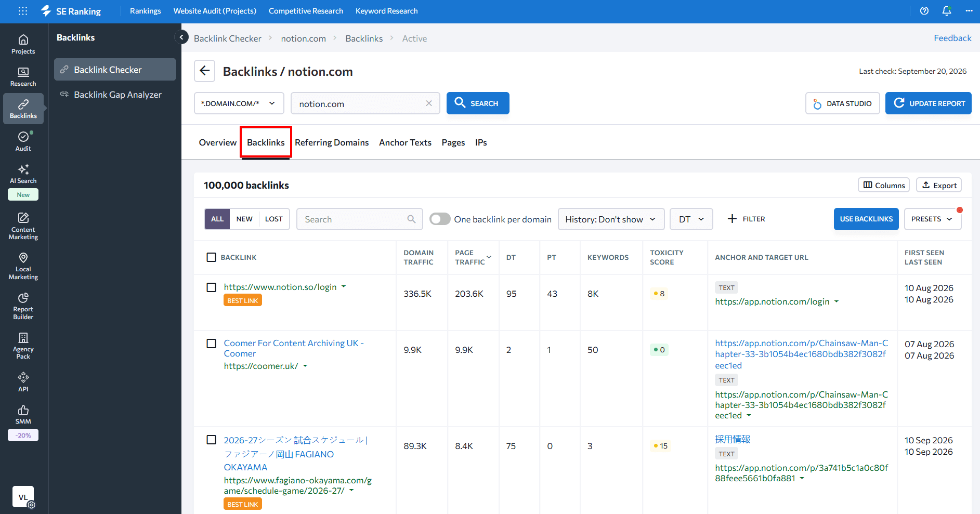Click the back arrow beside Backlinks title
This screenshot has width=980, height=514.
pyautogui.click(x=205, y=71)
